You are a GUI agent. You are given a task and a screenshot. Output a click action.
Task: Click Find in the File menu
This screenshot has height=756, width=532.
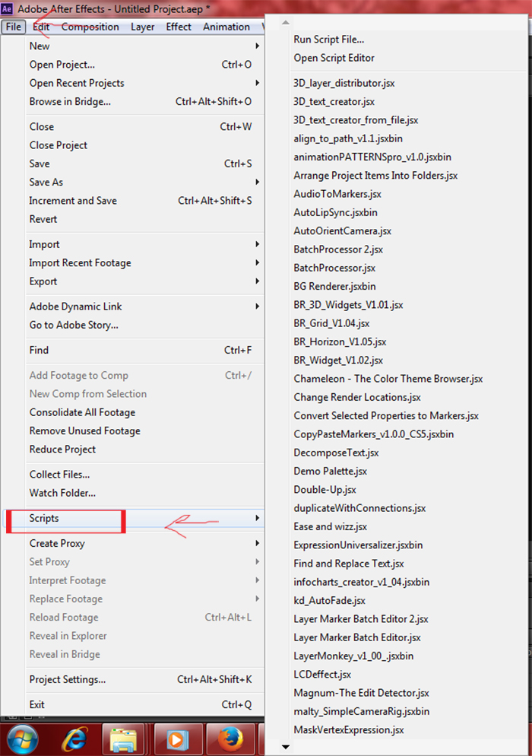(144, 350)
